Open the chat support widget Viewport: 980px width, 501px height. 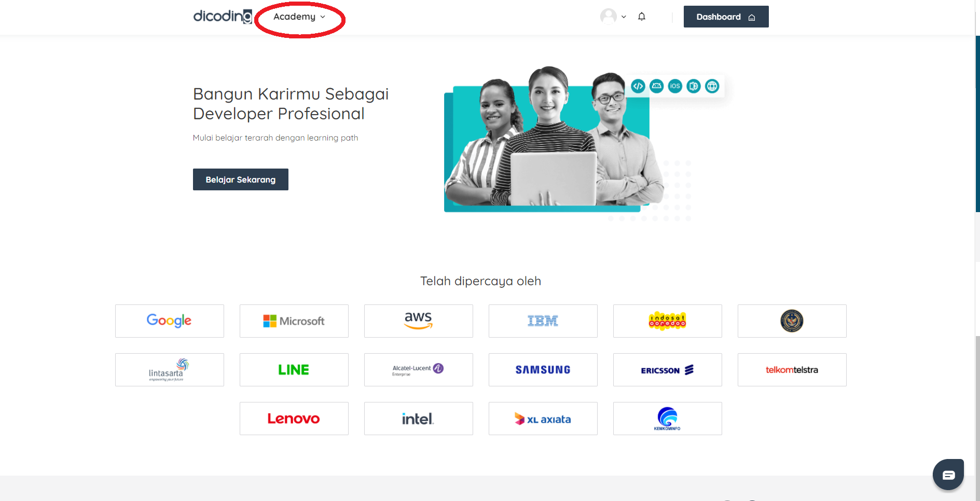[x=948, y=474]
